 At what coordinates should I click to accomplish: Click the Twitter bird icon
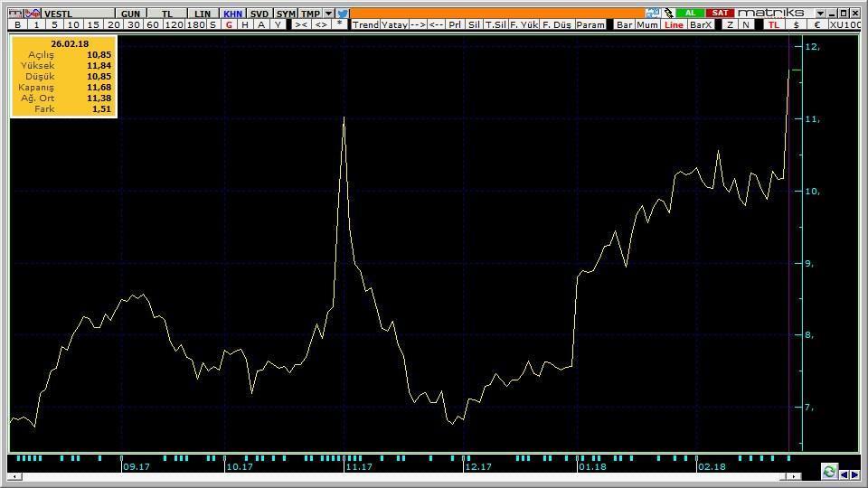coord(343,14)
